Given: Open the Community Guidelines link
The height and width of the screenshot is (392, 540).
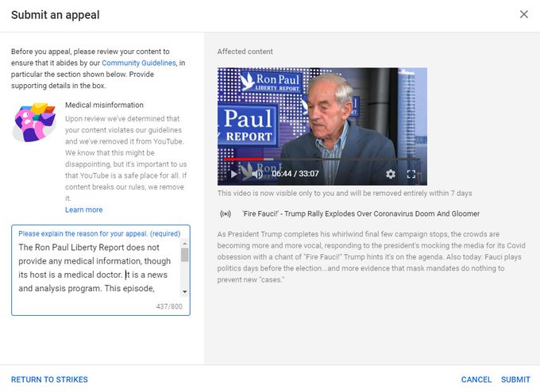Looking at the screenshot, I should coord(138,63).
